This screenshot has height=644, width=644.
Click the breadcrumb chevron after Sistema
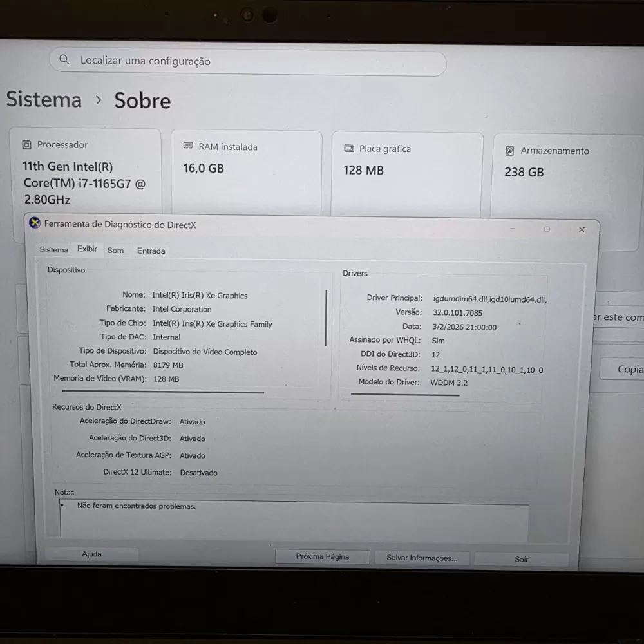(x=99, y=99)
